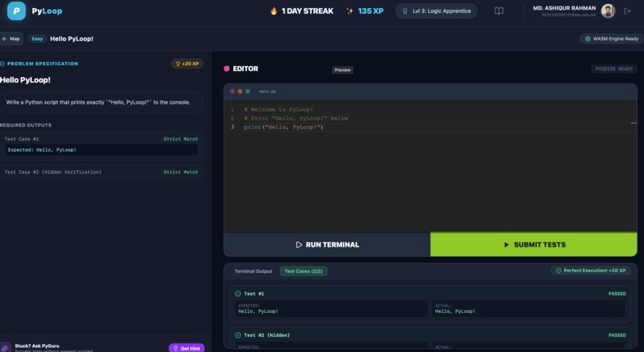Click the logout icon
Screen dimensions: 644x352
coord(627,11)
